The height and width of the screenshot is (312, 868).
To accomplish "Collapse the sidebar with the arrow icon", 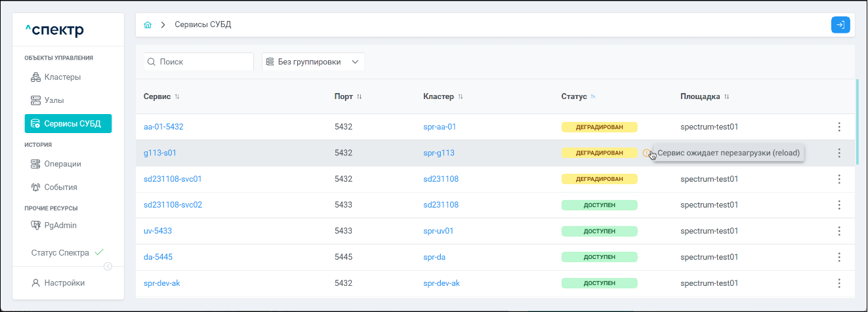I will point(108,266).
